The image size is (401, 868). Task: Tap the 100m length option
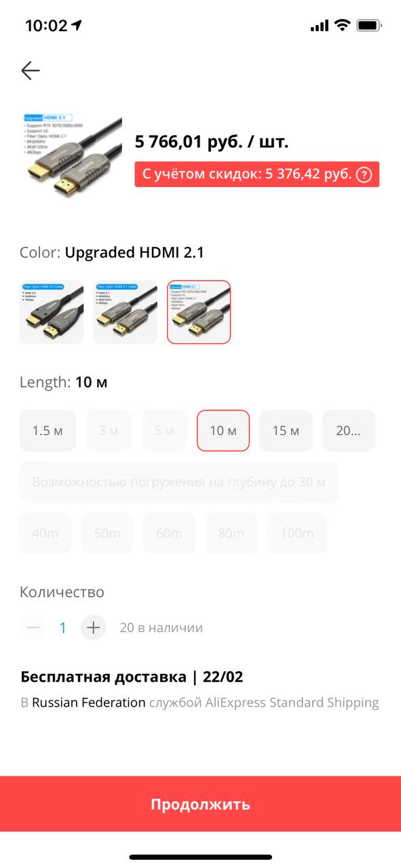click(x=297, y=533)
